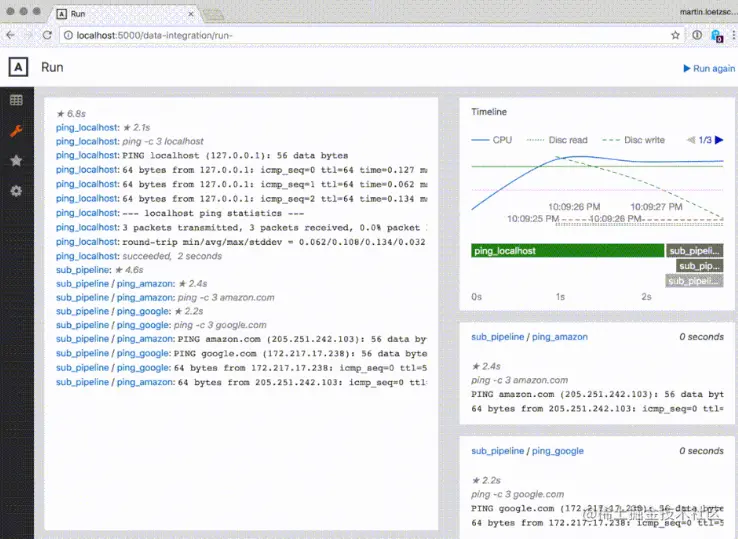Open sub_pipeline link in ping_amazon card header
The image size is (738, 539).
[497, 337]
